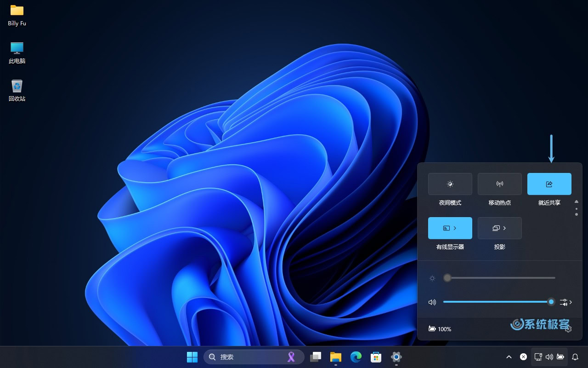Select the 回收站 Recycle Bin desktop icon

[x=17, y=90]
